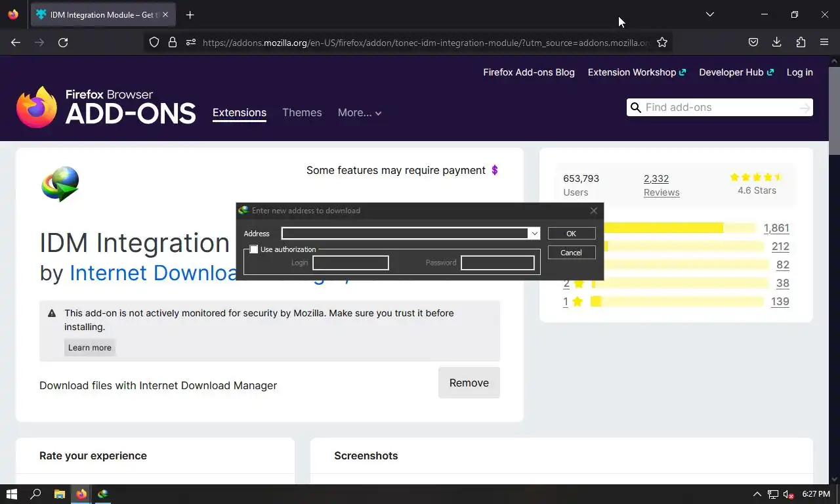Click the 4.6 star rating icons
This screenshot has height=504, width=840.
point(757,177)
